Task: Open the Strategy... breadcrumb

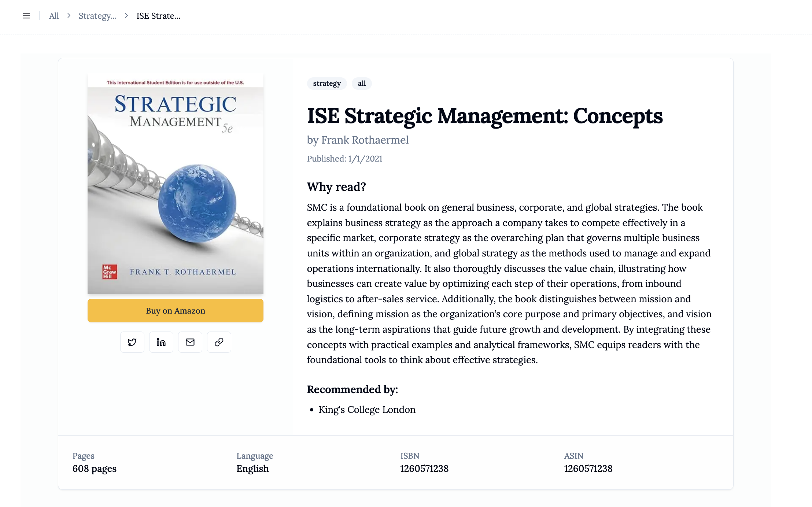Action: pyautogui.click(x=97, y=16)
